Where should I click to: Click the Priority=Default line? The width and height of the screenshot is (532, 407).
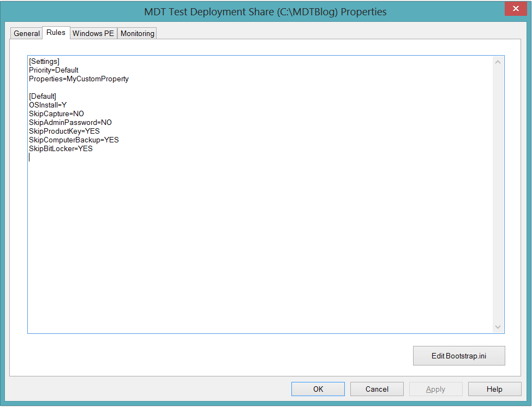point(53,70)
